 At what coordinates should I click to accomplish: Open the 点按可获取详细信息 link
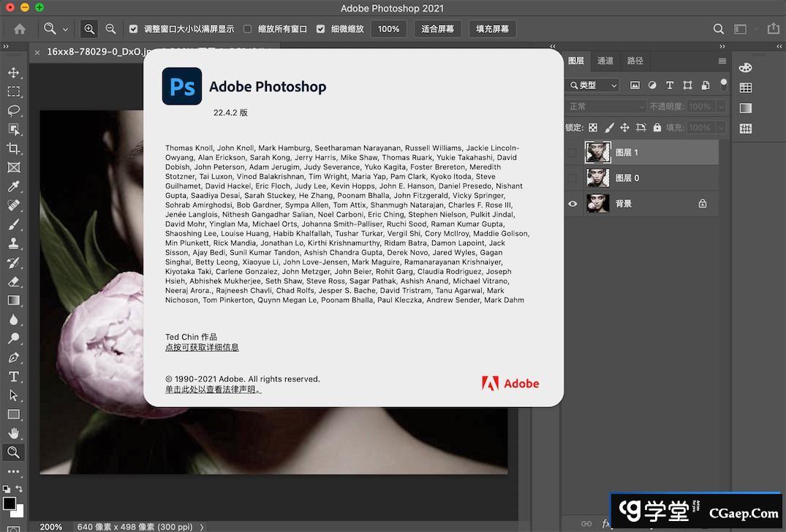tap(202, 347)
